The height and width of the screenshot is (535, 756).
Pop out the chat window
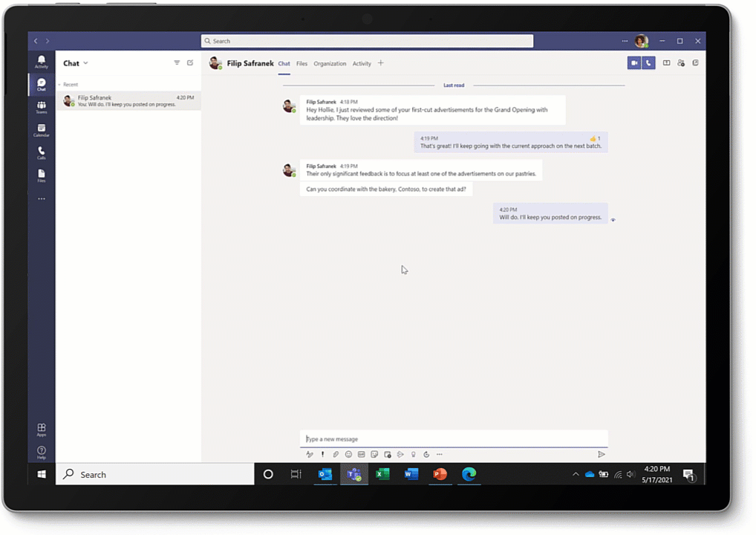point(696,63)
